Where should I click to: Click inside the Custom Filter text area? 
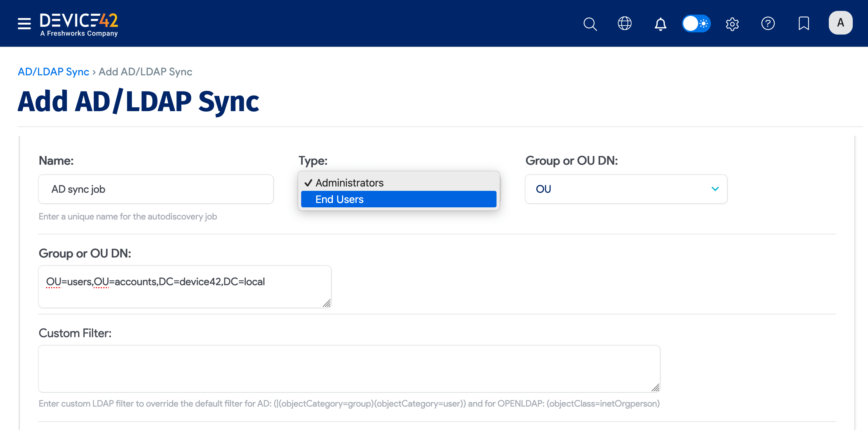349,368
